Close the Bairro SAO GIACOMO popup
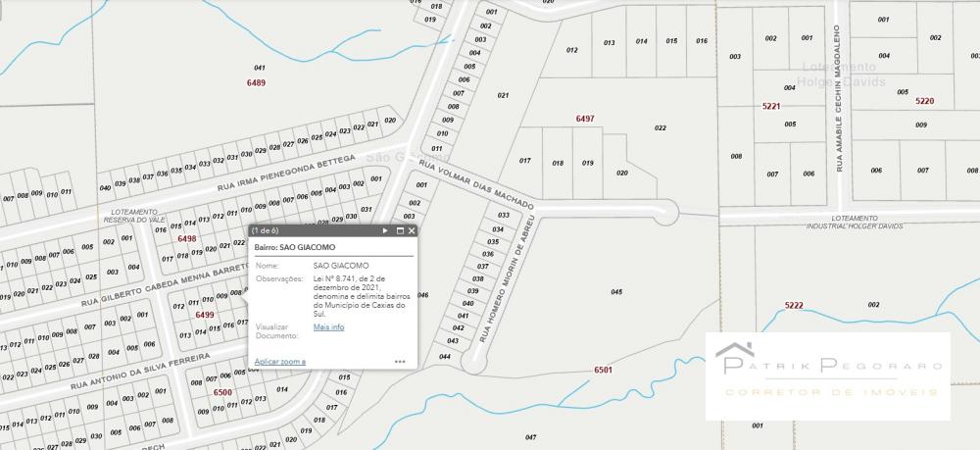Image resolution: width=980 pixels, height=450 pixels. tap(412, 231)
